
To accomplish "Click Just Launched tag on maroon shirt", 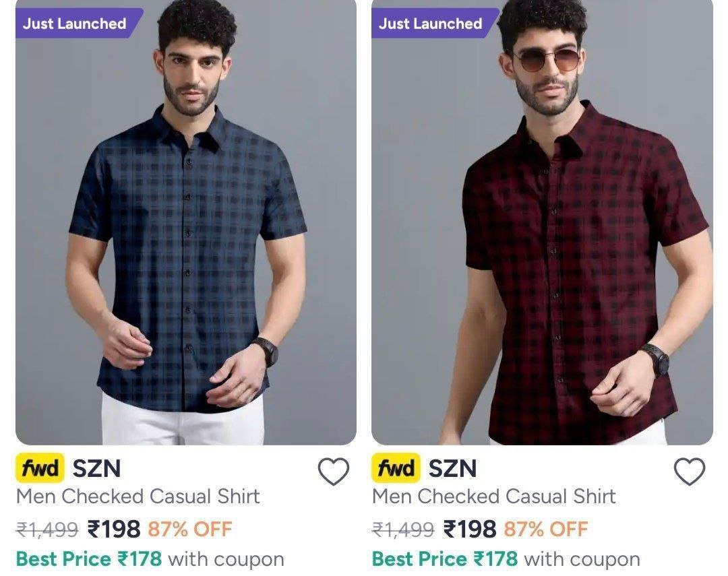I will [433, 23].
